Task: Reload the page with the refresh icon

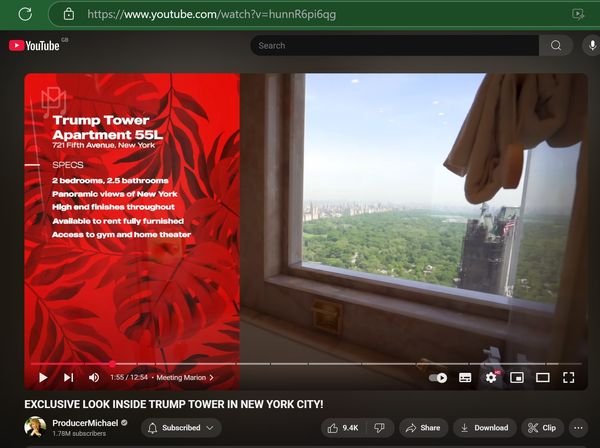Action: 25,15
